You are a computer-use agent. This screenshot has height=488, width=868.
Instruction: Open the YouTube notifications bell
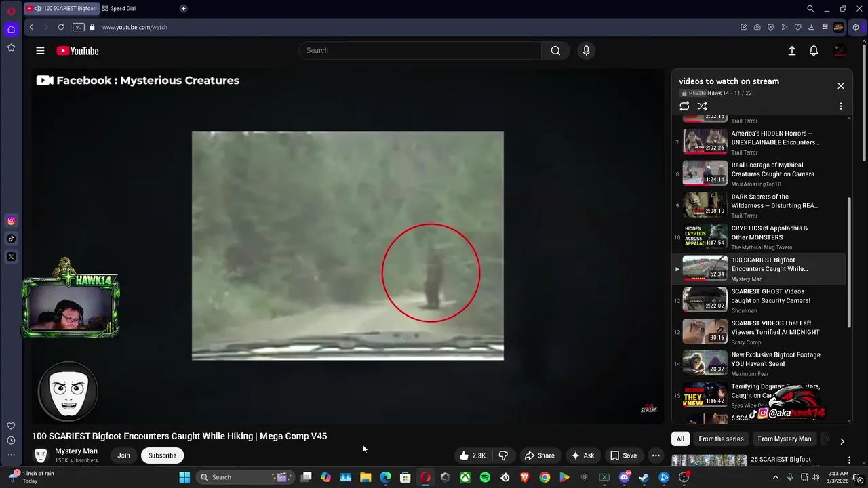pos(814,51)
